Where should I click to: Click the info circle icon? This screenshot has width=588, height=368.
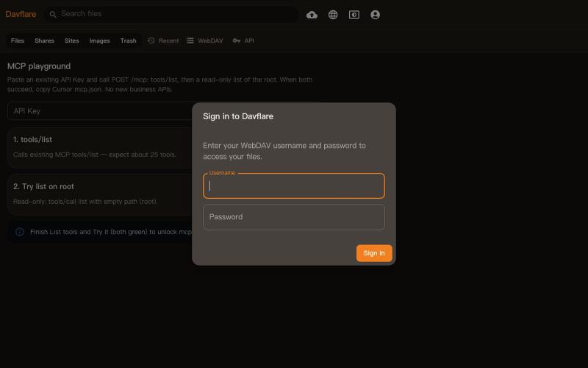(20, 232)
